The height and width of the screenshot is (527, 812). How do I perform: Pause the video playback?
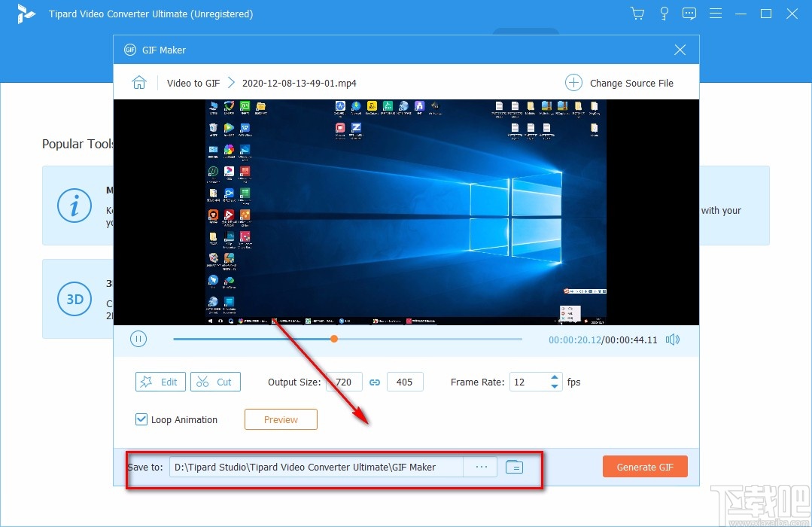[x=138, y=339]
